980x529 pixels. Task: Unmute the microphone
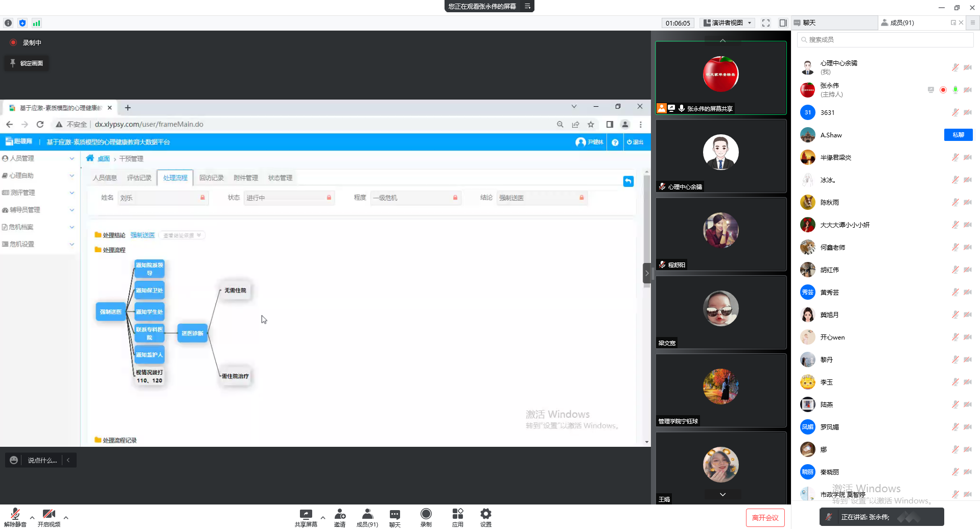point(15,515)
